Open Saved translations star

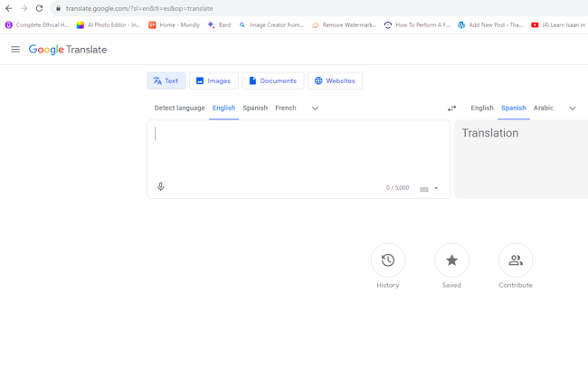tap(451, 261)
